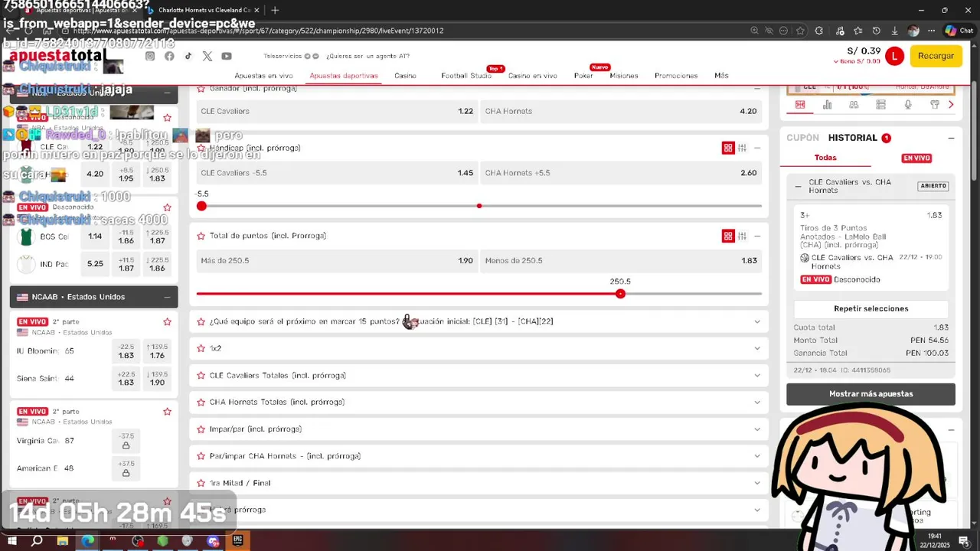The image size is (980, 551).
Task: Bet on Más de 250.5 at 1.90
Action: point(337,261)
